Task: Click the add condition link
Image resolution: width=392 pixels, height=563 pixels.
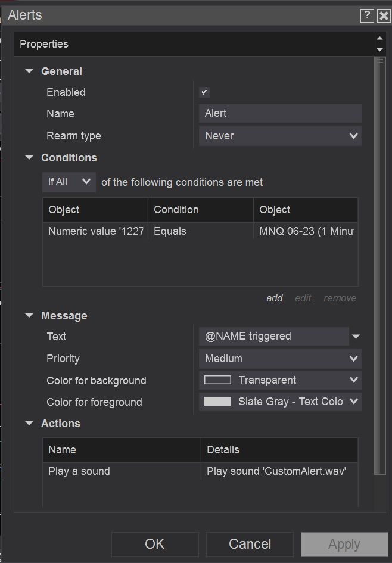Action: coord(275,298)
